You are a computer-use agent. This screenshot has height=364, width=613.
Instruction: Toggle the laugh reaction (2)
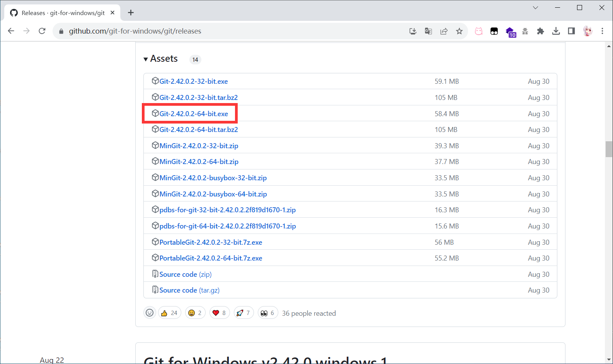195,313
